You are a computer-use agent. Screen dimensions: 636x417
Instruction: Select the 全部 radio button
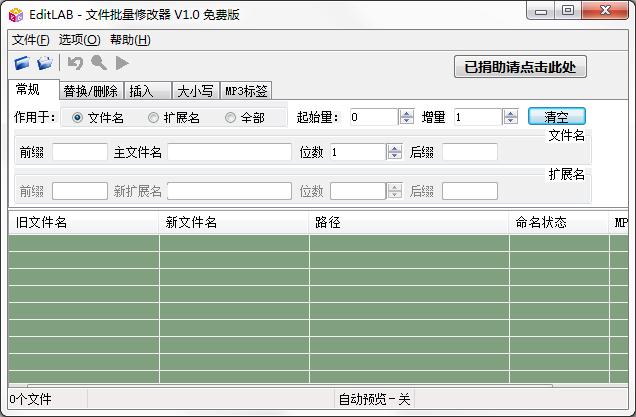tap(230, 118)
